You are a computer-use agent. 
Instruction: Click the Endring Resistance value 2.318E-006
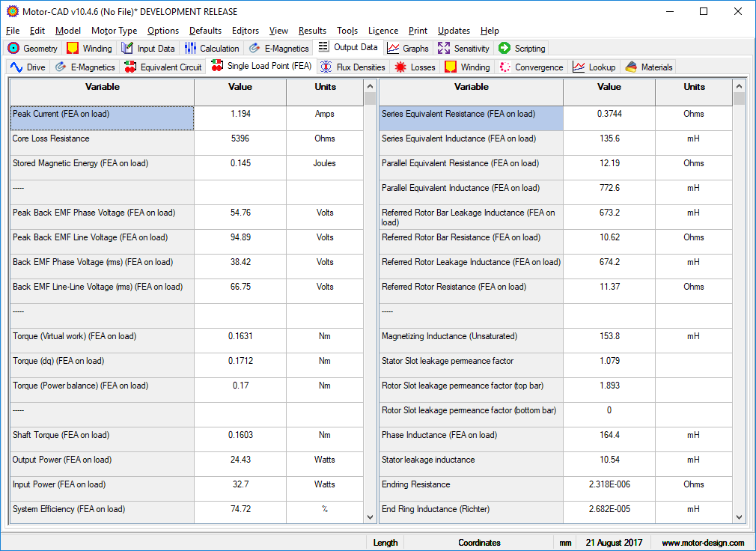click(609, 484)
